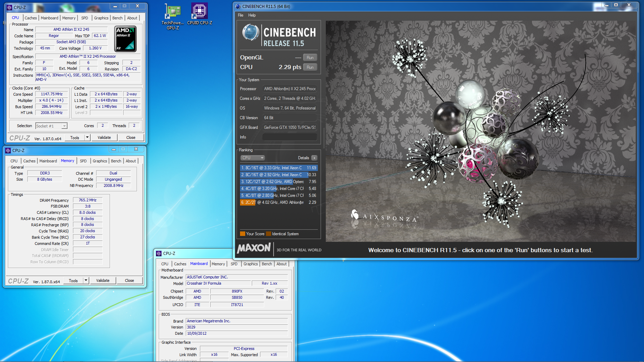Viewport: 644px width, 362px height.
Task: Click Tools button in Memory CPU-Z window
Action: point(73,280)
